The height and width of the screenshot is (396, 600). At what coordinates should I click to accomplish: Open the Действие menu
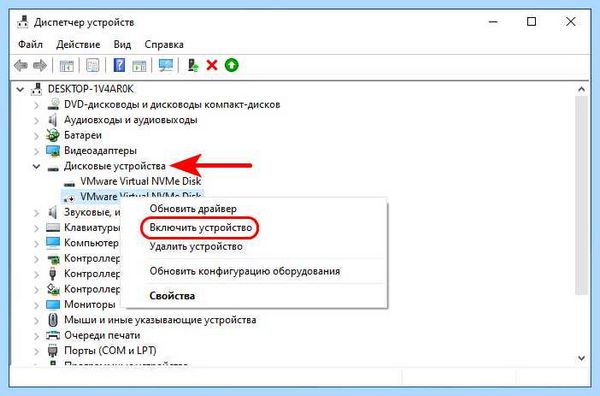point(78,44)
